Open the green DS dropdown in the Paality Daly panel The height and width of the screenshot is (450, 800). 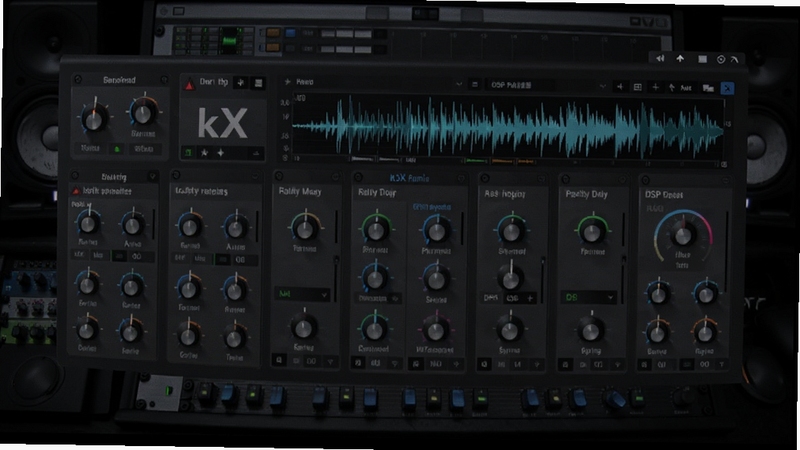(x=588, y=297)
